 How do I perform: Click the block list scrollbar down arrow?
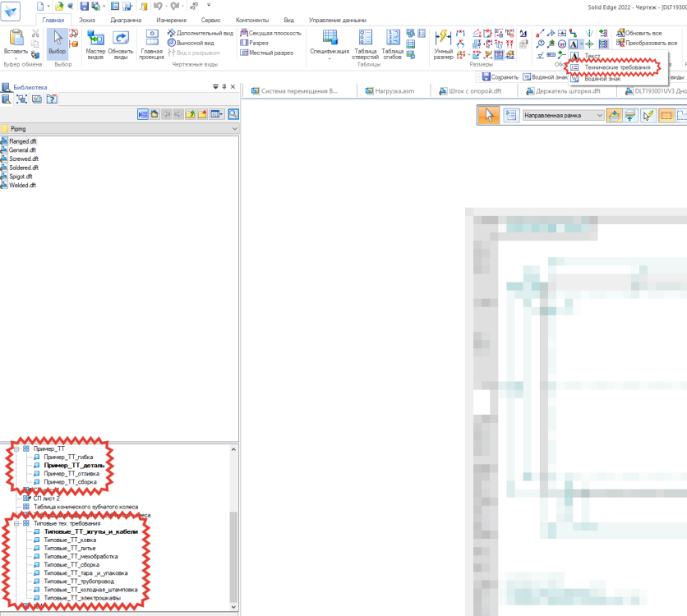[x=233, y=607]
